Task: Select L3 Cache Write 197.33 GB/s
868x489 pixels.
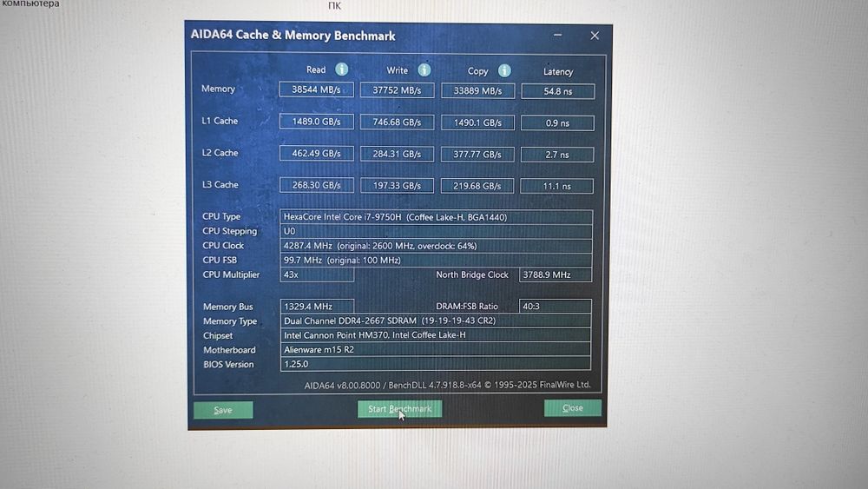Action: point(397,186)
